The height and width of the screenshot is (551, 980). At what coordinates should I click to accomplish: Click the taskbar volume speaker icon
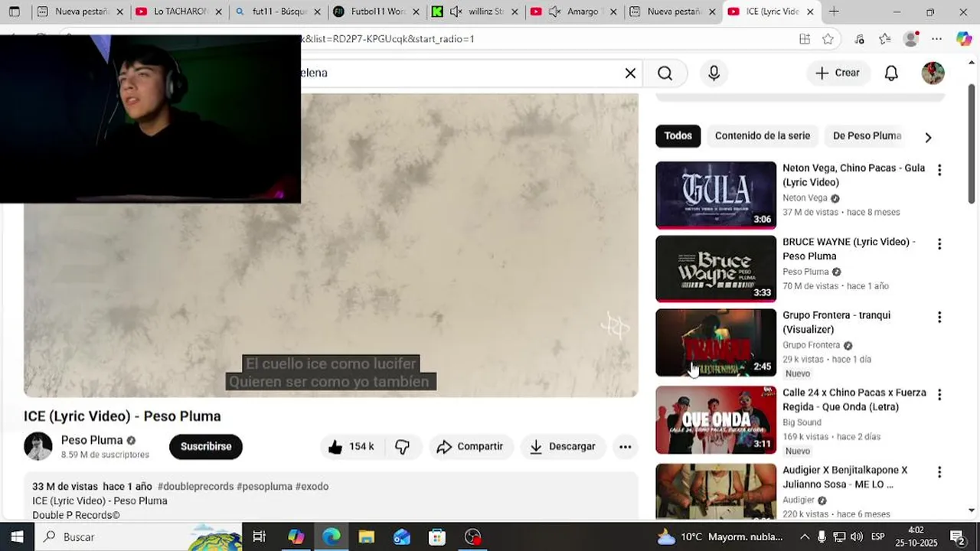coord(856,537)
